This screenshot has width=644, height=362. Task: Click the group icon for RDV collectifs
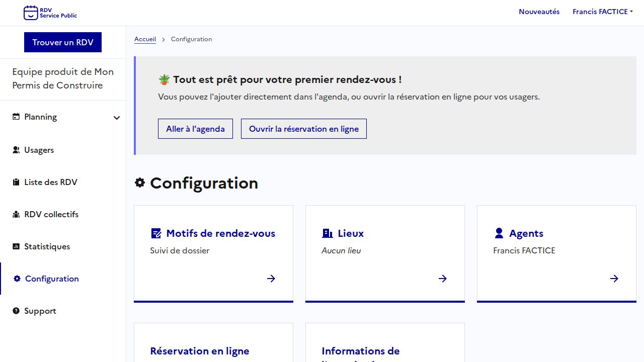click(x=16, y=214)
